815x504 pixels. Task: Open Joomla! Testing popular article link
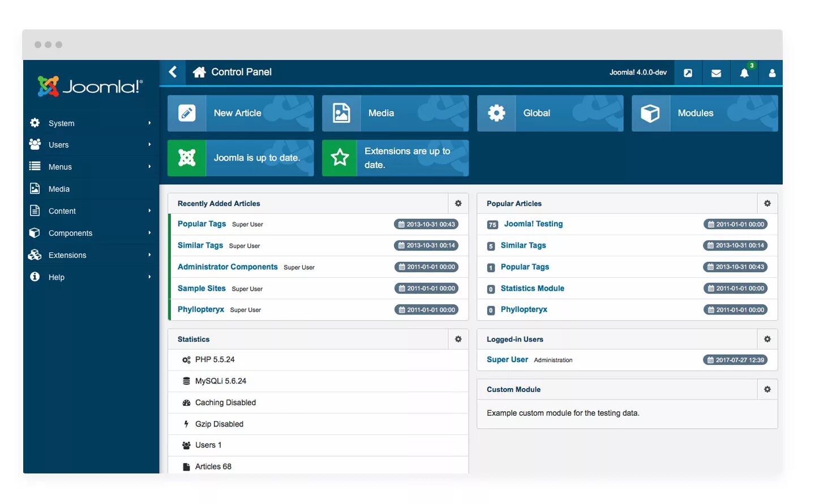533,224
